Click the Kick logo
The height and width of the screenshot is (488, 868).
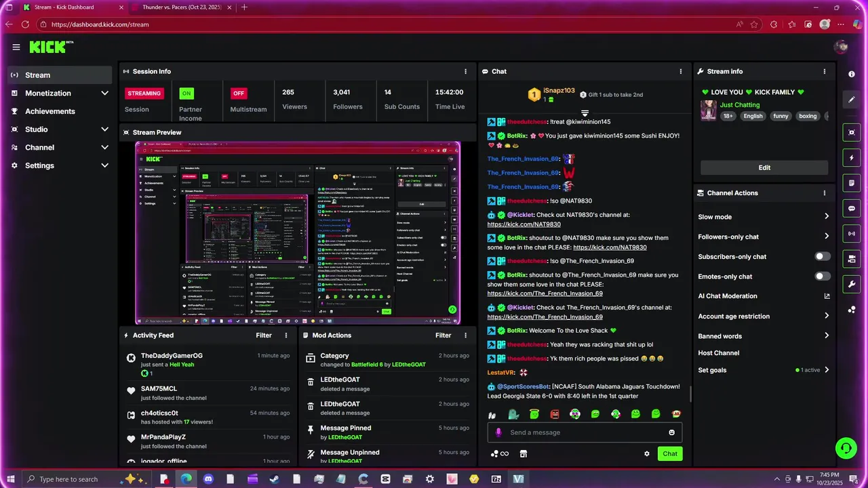[52, 47]
